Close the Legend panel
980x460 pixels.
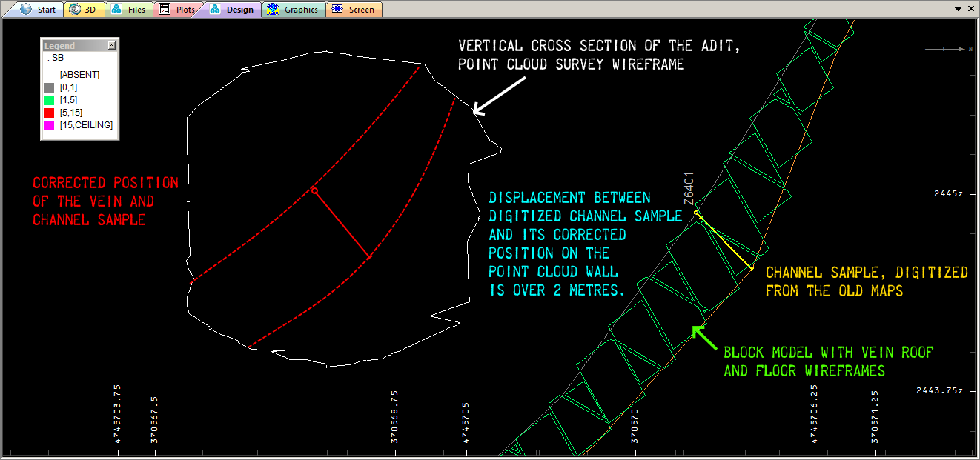point(112,46)
